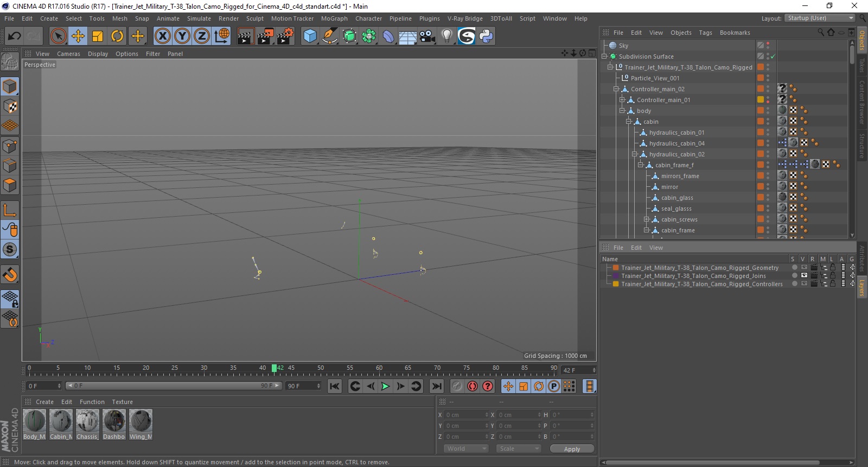Collapse Controller_main_02 hierarchy

[616, 89]
